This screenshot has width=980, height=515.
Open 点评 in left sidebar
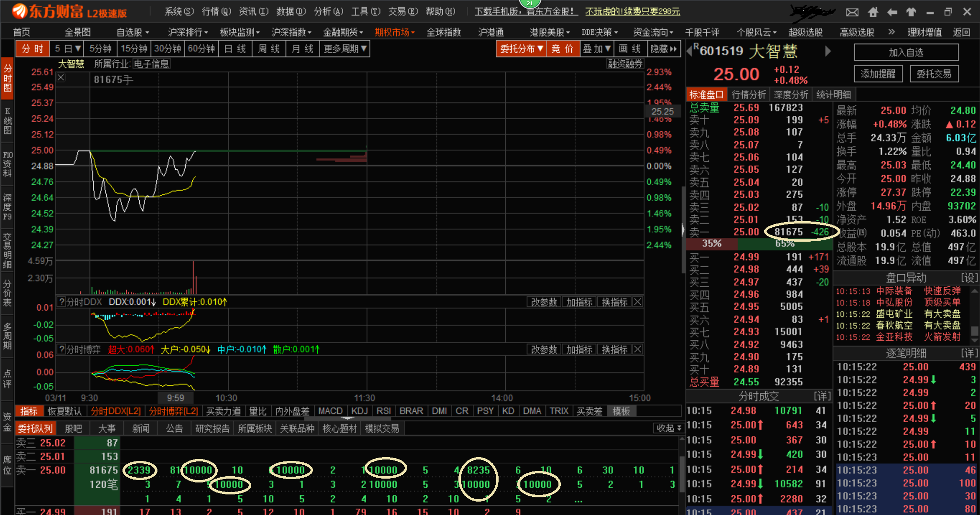(8, 379)
